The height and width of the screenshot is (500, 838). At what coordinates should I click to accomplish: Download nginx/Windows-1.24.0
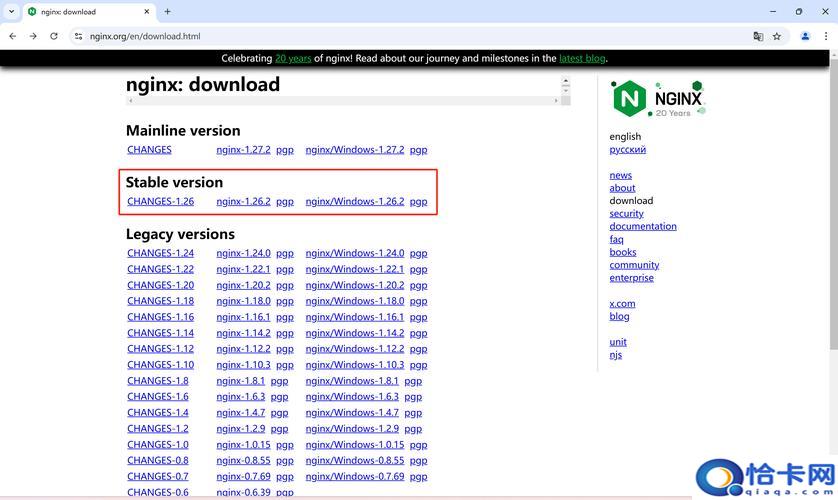(355, 253)
